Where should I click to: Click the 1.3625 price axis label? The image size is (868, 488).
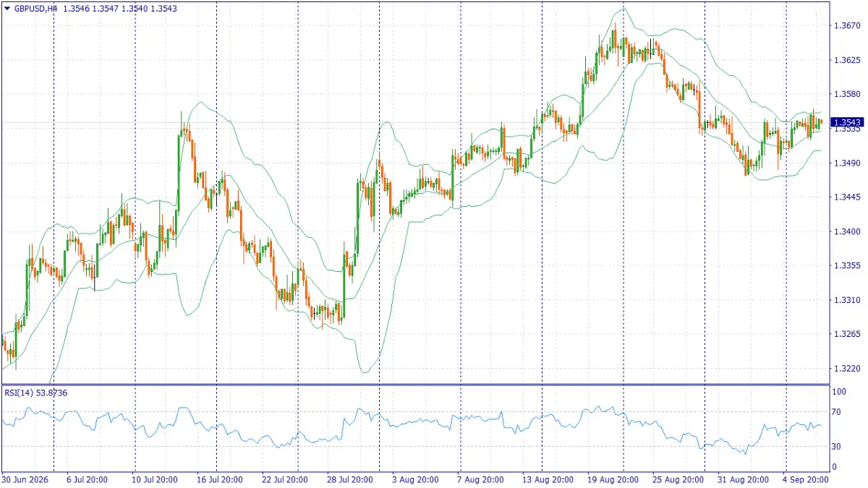coord(846,60)
